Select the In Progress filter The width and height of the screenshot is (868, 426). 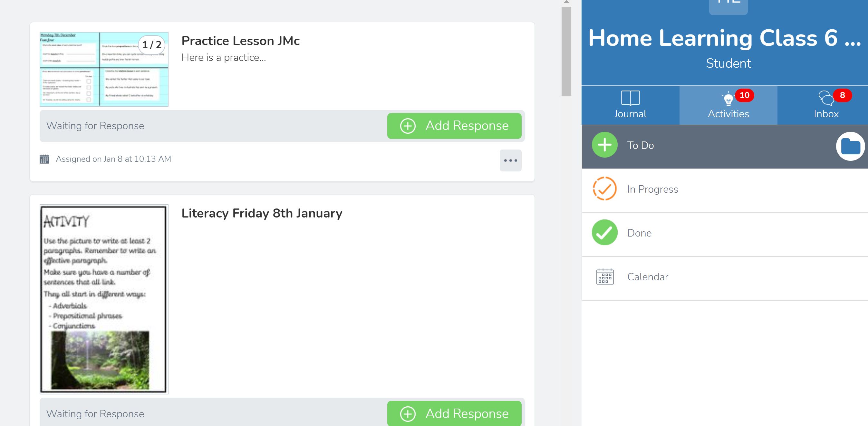pyautogui.click(x=652, y=189)
